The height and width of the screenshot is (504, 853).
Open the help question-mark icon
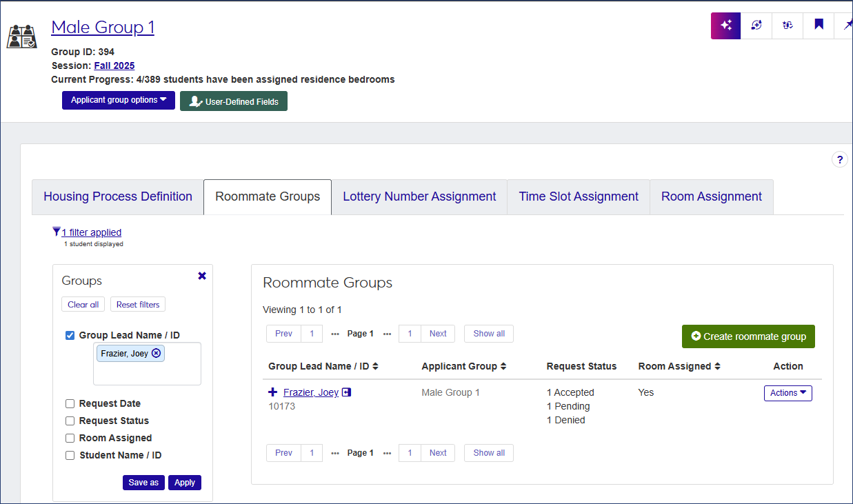point(840,159)
